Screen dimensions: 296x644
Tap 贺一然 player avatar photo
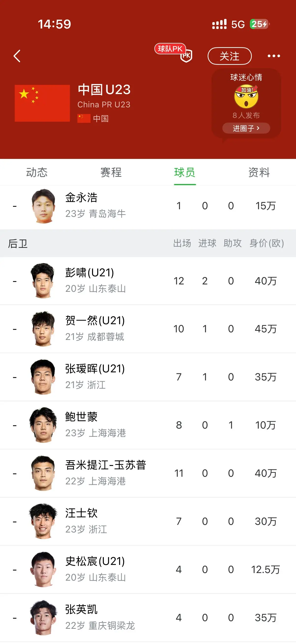click(43, 329)
